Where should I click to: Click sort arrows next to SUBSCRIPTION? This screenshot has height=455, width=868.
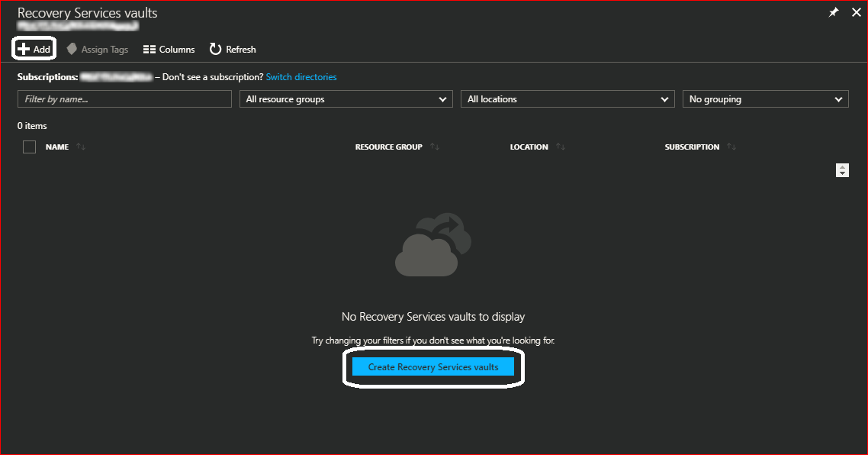point(731,147)
